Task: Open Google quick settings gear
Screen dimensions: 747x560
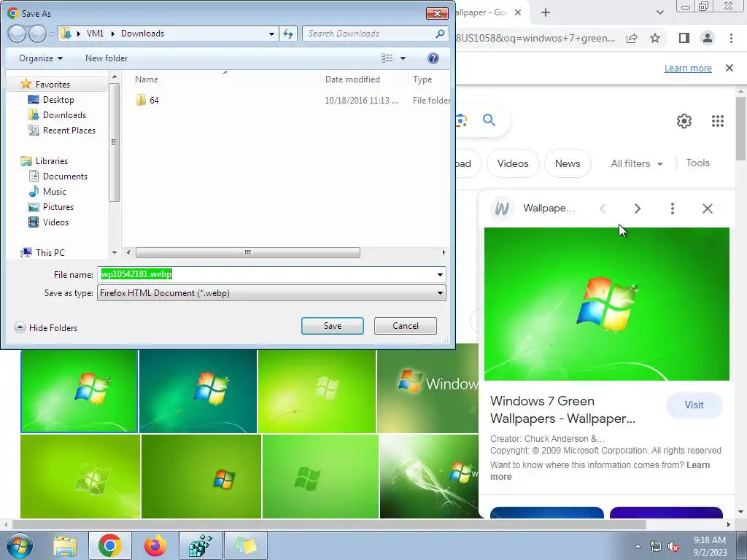Action: [x=684, y=121]
